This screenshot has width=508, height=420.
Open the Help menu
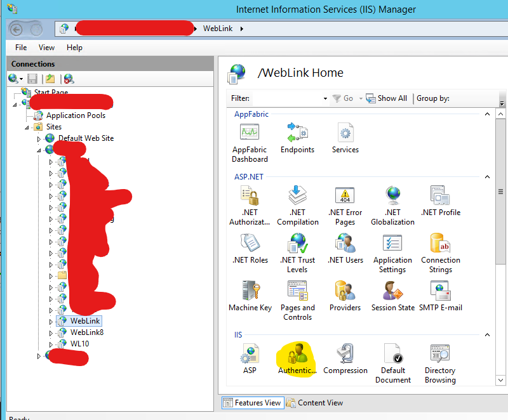click(74, 48)
